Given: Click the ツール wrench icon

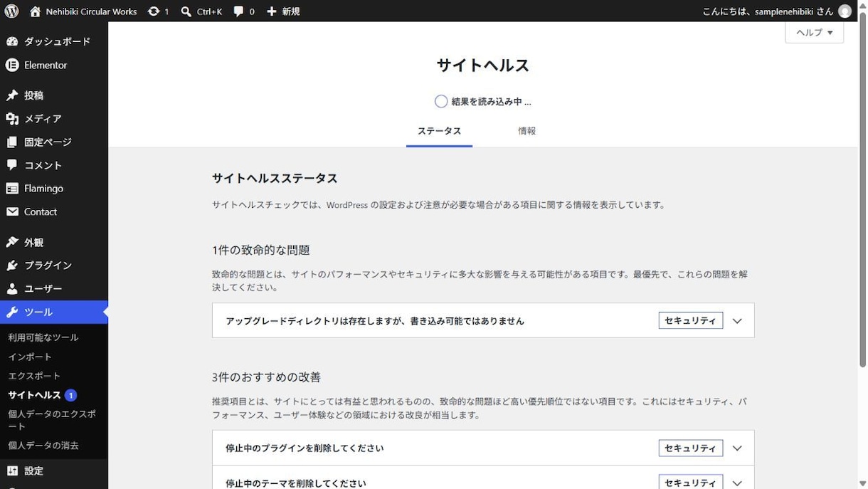Looking at the screenshot, I should [12, 312].
